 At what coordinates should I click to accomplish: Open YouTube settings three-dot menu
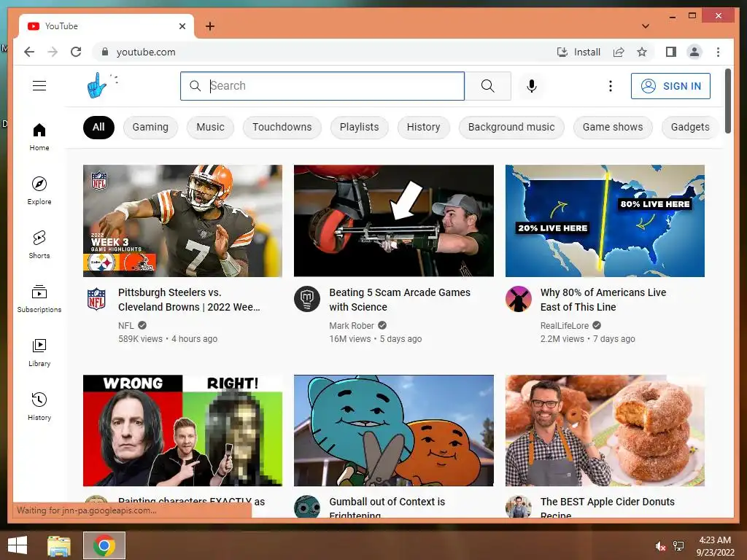click(x=611, y=86)
